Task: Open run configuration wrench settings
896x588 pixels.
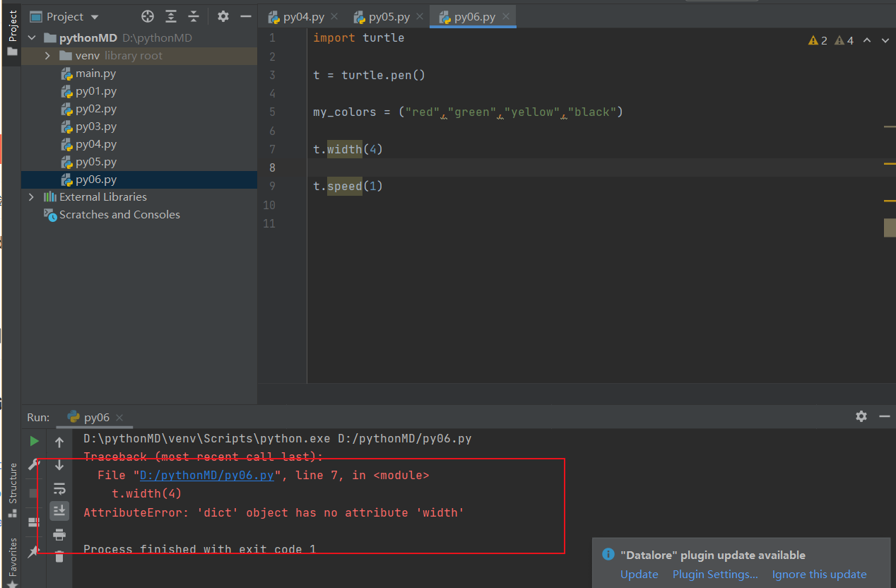Action: [x=34, y=464]
